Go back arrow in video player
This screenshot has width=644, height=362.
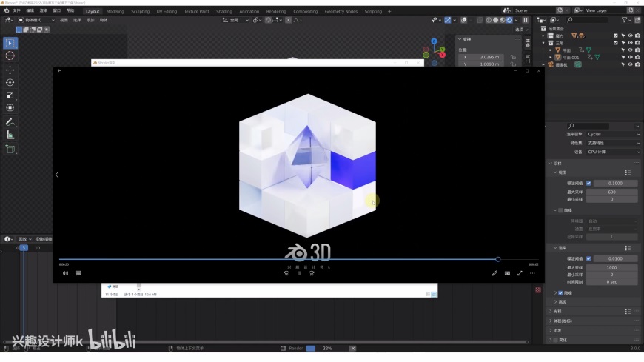point(59,70)
